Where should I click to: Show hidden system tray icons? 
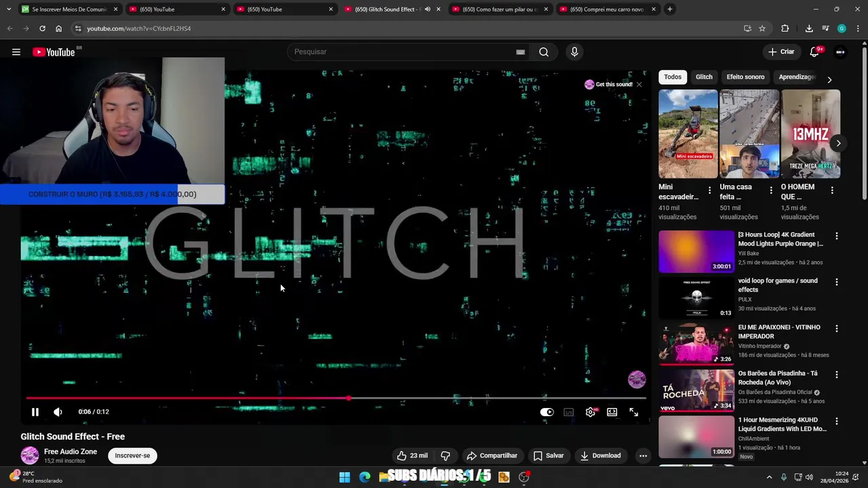pos(769,477)
